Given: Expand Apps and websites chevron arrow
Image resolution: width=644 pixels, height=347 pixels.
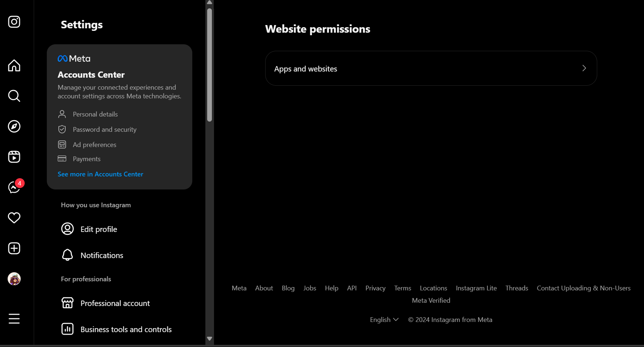Looking at the screenshot, I should 584,68.
